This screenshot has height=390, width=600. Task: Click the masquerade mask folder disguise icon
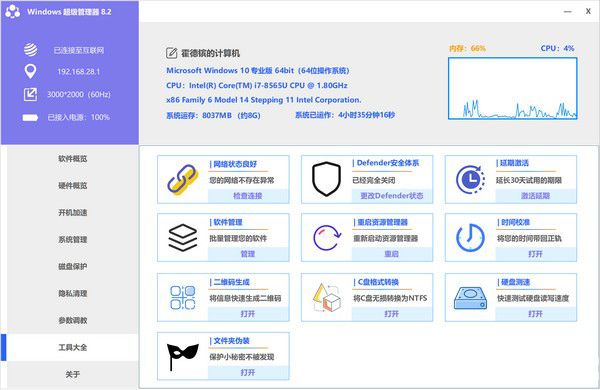183,356
